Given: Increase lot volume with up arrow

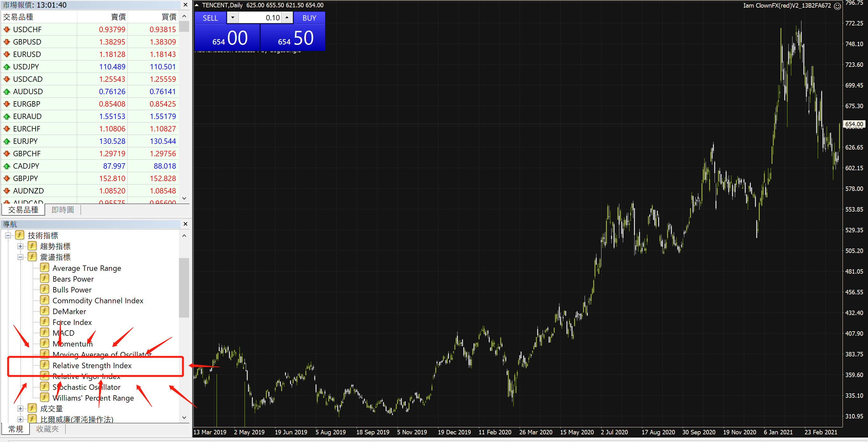Looking at the screenshot, I should [287, 18].
